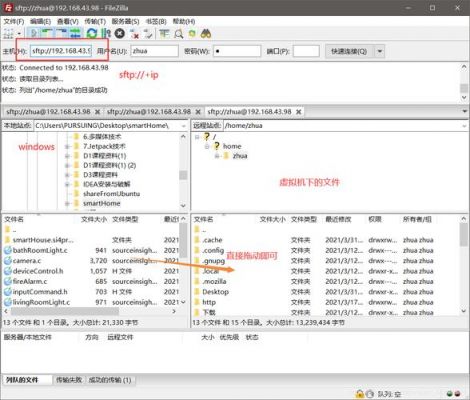The height and width of the screenshot is (400, 470).
Task: Select the livingRoomLight.c local file
Action: [x=41, y=302]
